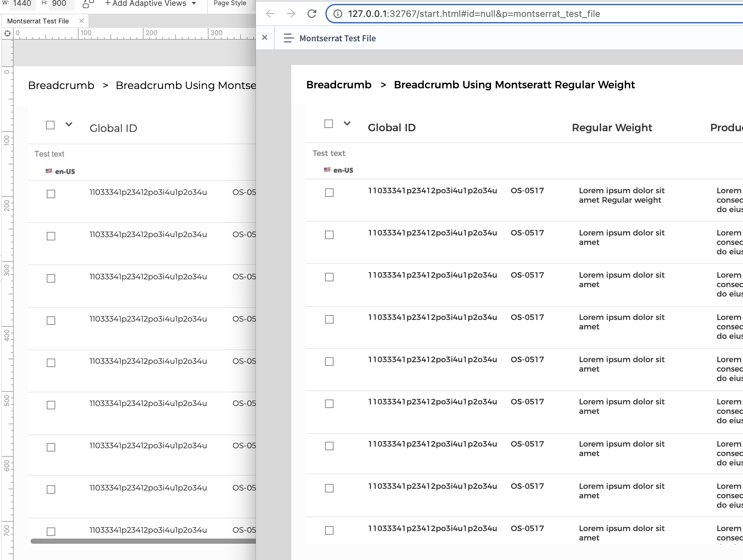Viewport: 743px width, 560px height.
Task: Click the browser back arrow
Action: (270, 14)
